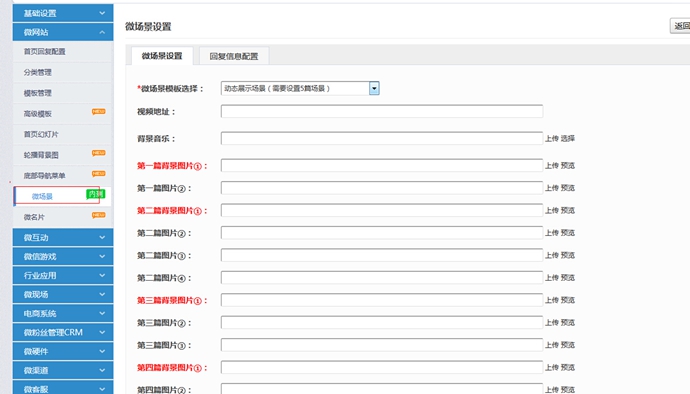The image size is (690, 394).
Task: Click 上传 for 第二篇图片③
Action: (552, 255)
